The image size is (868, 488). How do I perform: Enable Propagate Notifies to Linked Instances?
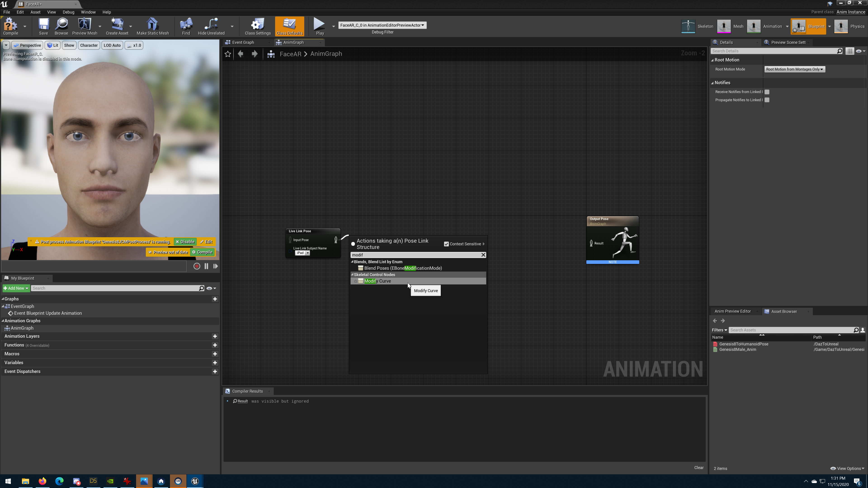pyautogui.click(x=767, y=100)
